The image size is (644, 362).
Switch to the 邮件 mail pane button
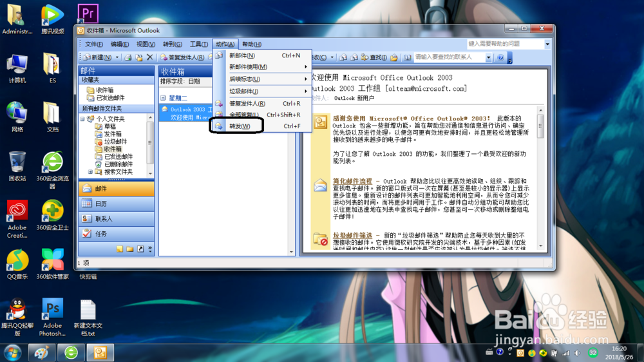click(x=116, y=189)
